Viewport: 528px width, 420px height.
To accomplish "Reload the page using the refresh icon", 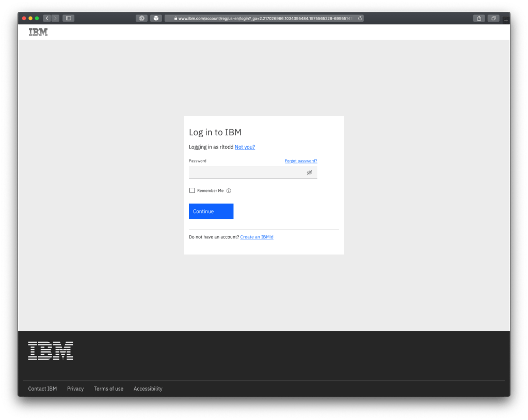I will click(x=360, y=19).
